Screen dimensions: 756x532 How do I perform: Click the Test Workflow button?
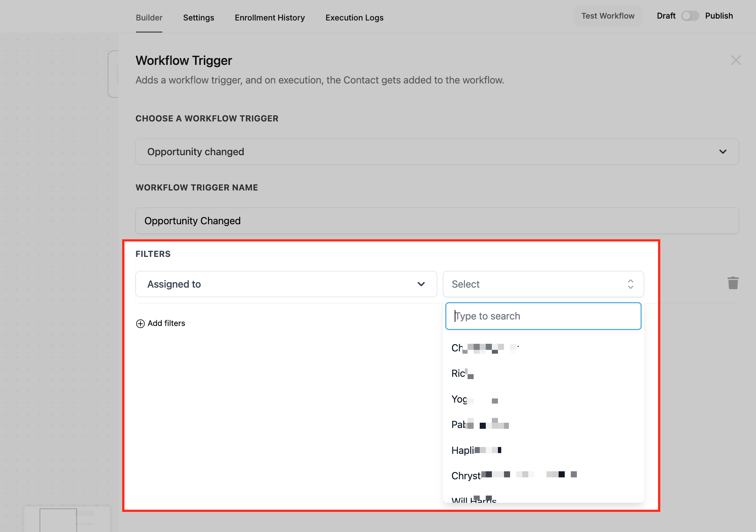pyautogui.click(x=608, y=16)
